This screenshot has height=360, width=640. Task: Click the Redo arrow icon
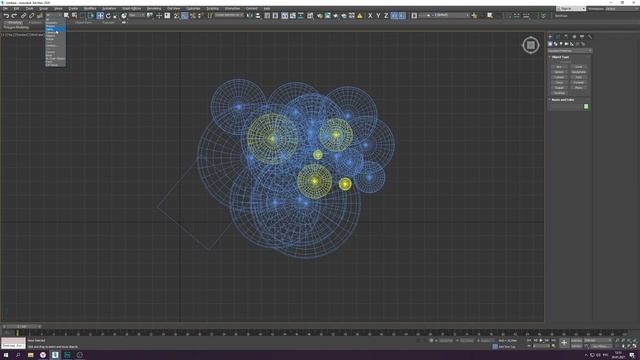[14, 16]
